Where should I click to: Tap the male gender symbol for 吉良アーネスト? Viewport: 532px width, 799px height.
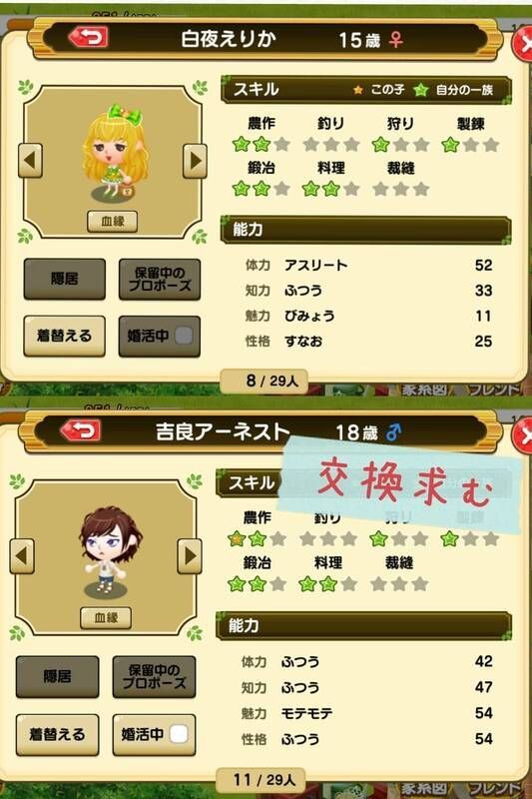[x=393, y=432]
